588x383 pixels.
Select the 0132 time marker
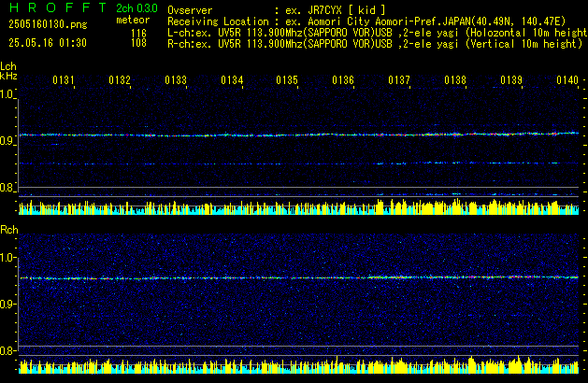(x=120, y=80)
